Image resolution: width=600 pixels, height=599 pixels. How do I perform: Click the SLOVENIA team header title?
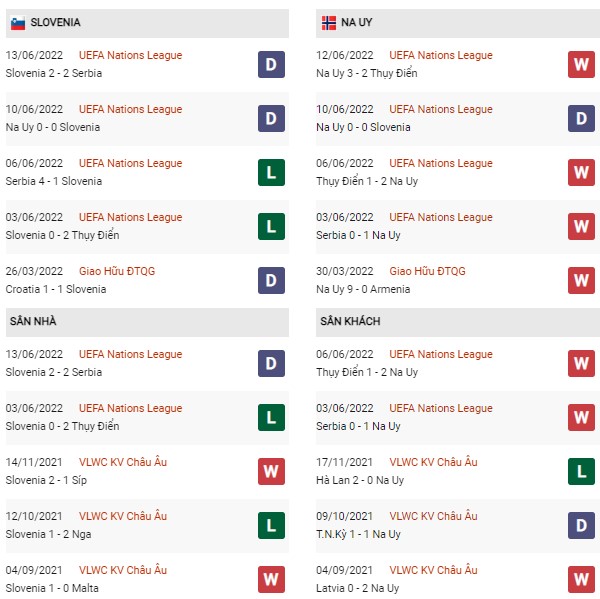55,23
